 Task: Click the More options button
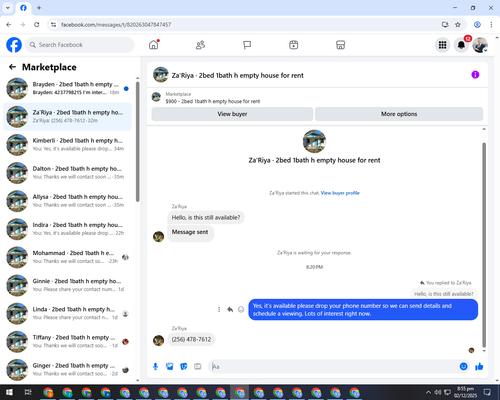pos(399,114)
